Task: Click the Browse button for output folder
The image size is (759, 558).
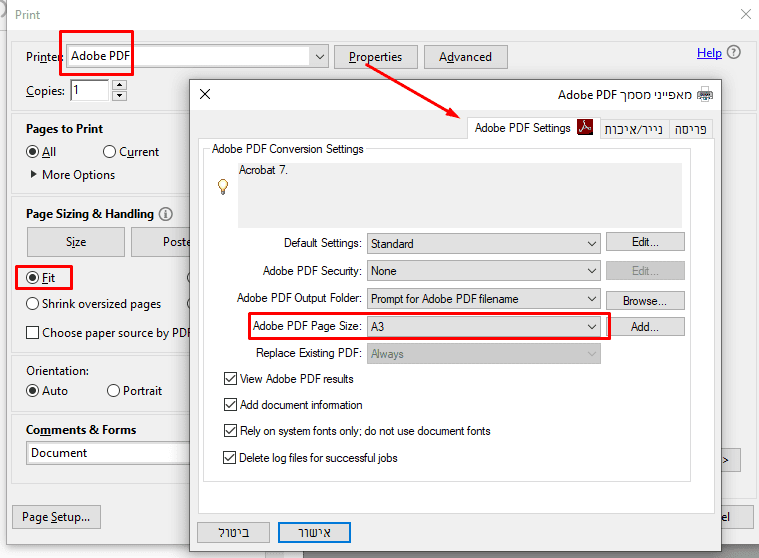Action: pyautogui.click(x=645, y=301)
